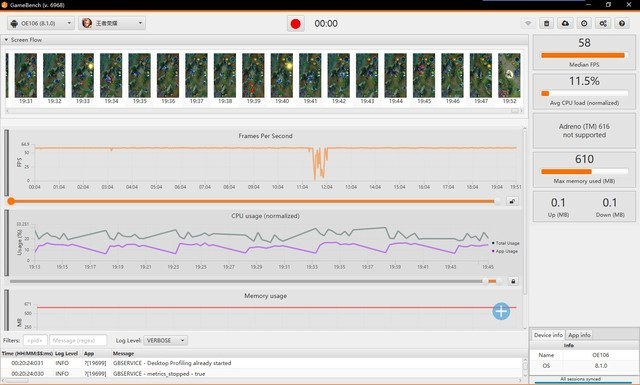The height and width of the screenshot is (385, 640).
Task: Select the 19:33 screen flow thumbnail
Action: pos(82,76)
